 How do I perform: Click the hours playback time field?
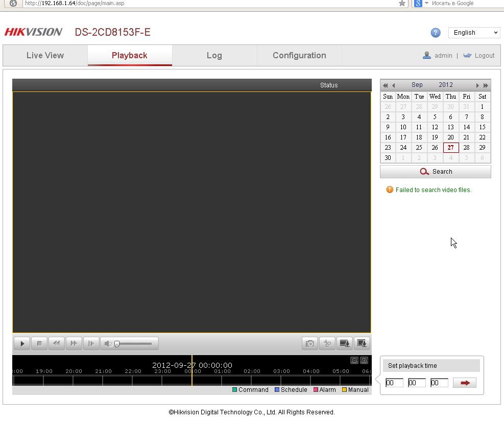[394, 383]
